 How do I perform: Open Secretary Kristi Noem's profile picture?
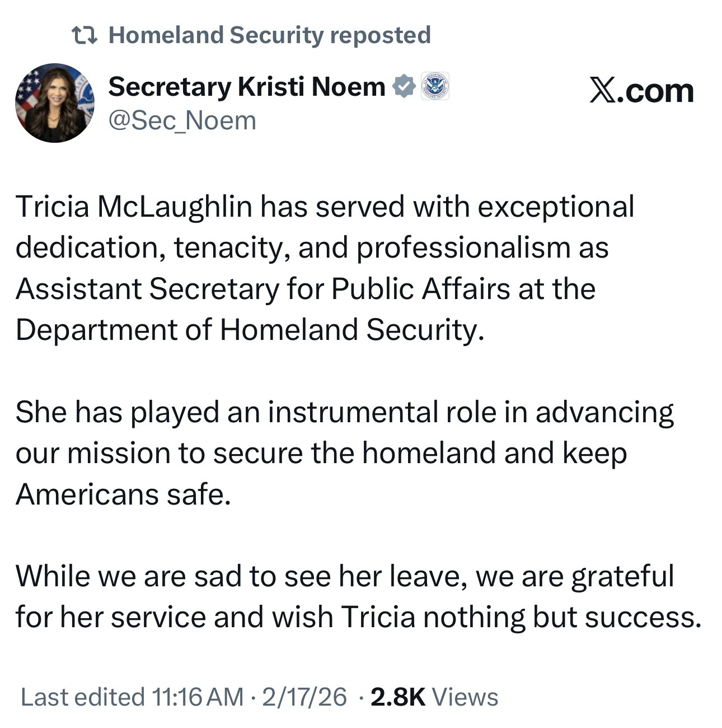point(54,103)
